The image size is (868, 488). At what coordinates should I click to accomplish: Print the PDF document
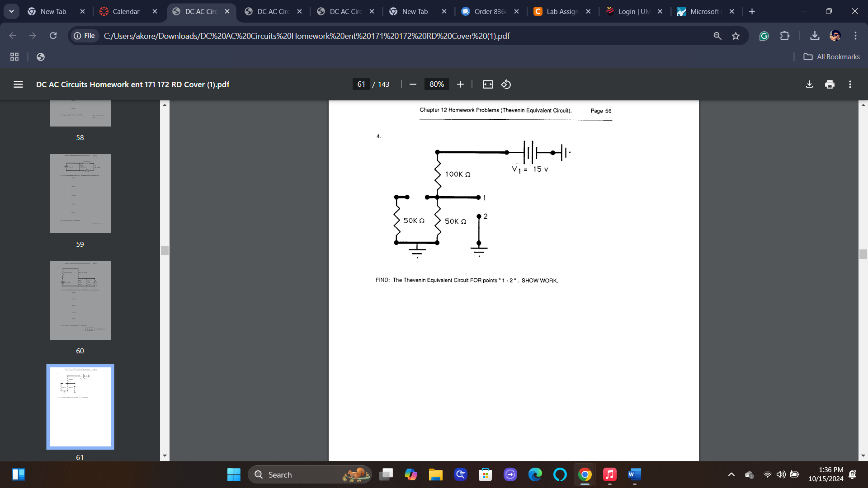tap(830, 84)
